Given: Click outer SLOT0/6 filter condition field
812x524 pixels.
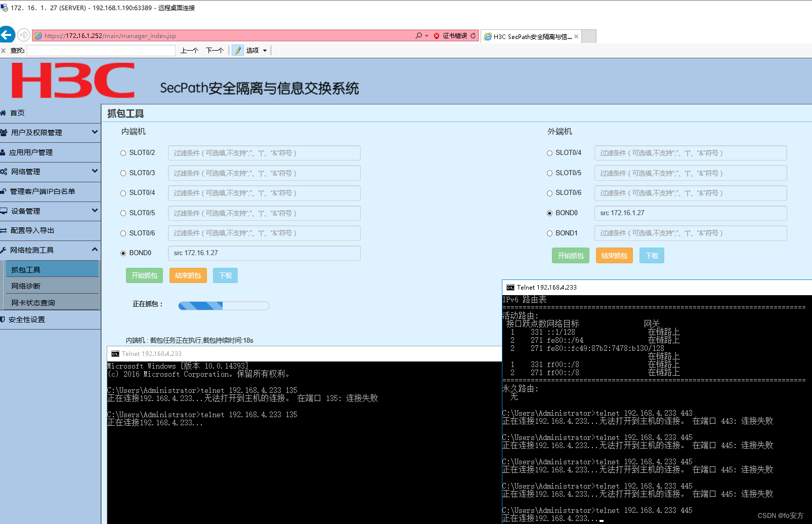Looking at the screenshot, I should (x=691, y=193).
